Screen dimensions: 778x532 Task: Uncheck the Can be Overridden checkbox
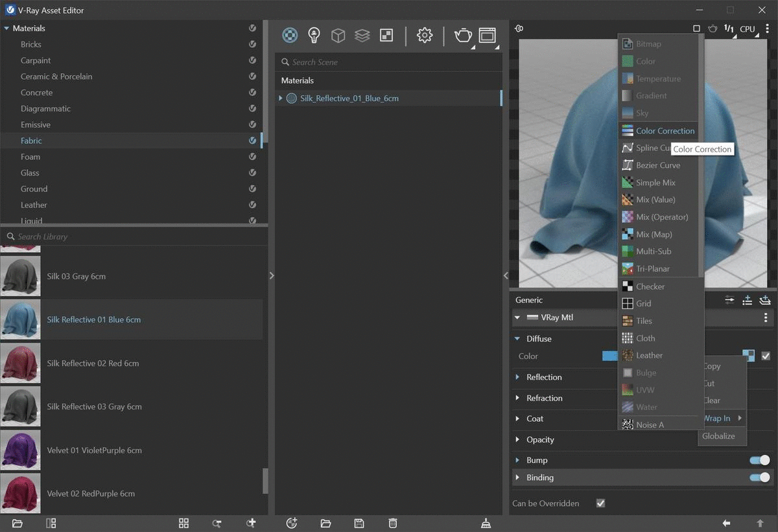[x=600, y=503]
